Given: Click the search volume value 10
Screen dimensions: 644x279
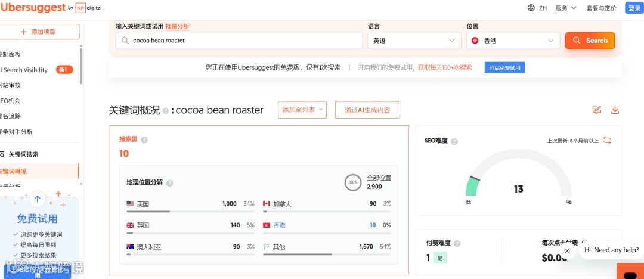Looking at the screenshot, I should click(x=124, y=154).
